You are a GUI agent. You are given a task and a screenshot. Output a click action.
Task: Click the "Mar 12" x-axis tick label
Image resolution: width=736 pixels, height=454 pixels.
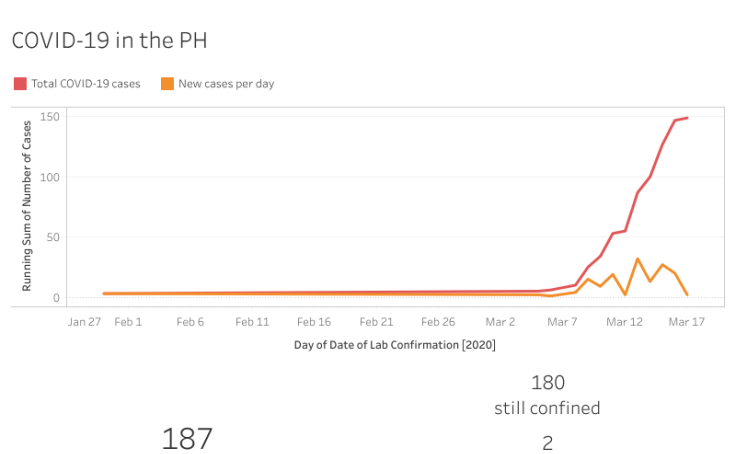point(624,322)
